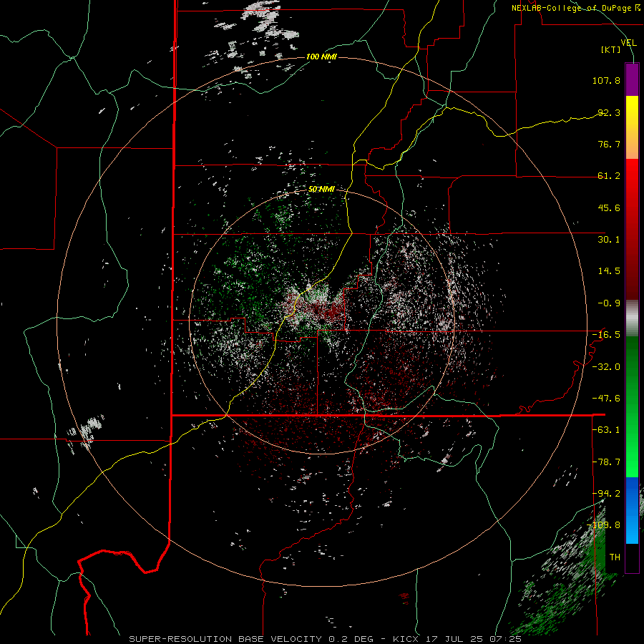Click the SUPER-RESOLUTION BASE VELOCITY caption
Viewport: 644px width, 644px height.
225,639
